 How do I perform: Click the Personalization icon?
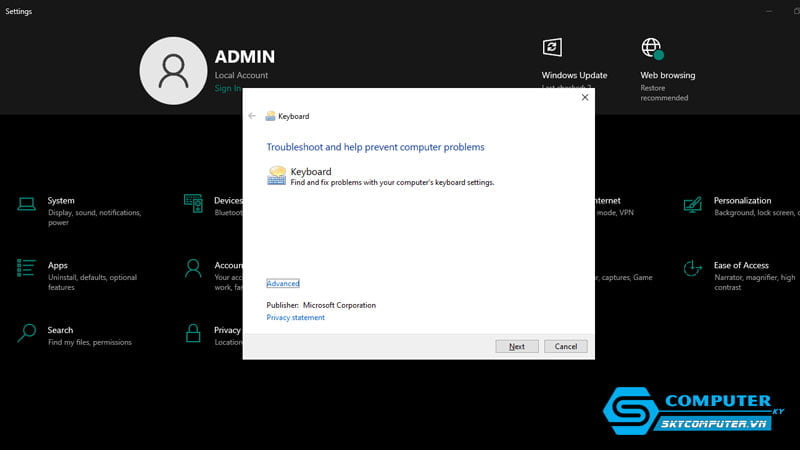(x=692, y=204)
